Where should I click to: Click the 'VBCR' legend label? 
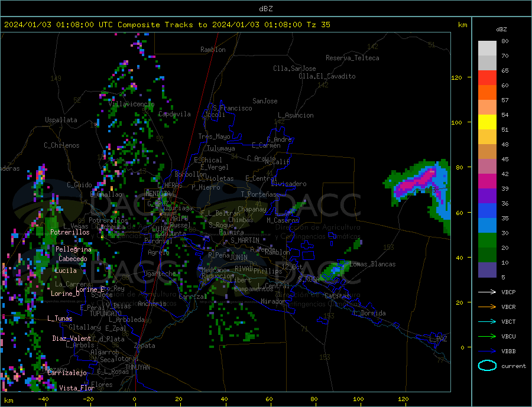(x=508, y=307)
